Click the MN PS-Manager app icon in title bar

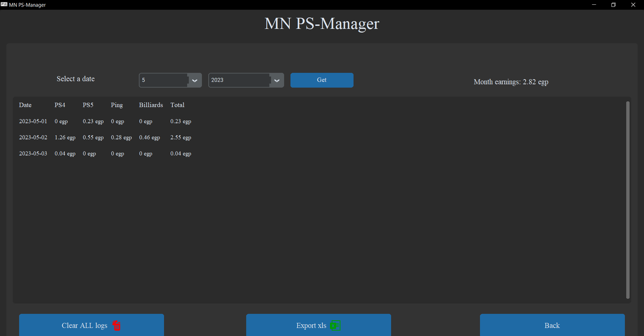tap(4, 5)
